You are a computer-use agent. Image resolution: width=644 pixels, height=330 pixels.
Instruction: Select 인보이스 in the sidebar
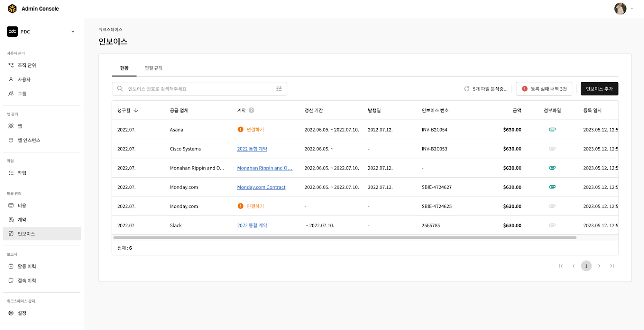coord(42,234)
